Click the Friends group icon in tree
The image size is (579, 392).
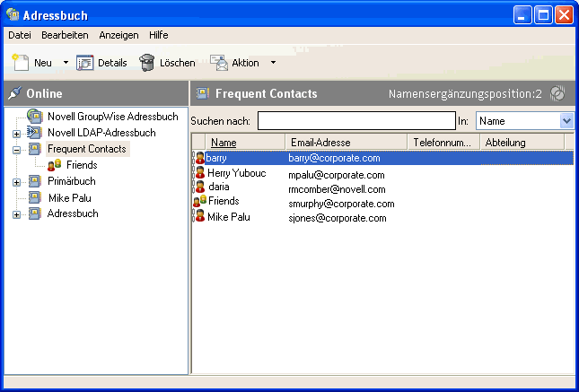click(54, 165)
